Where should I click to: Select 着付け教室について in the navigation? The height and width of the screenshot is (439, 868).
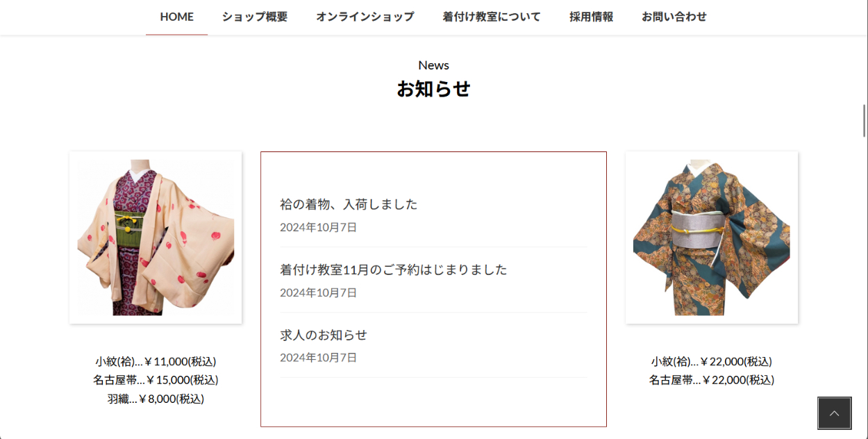(x=492, y=17)
